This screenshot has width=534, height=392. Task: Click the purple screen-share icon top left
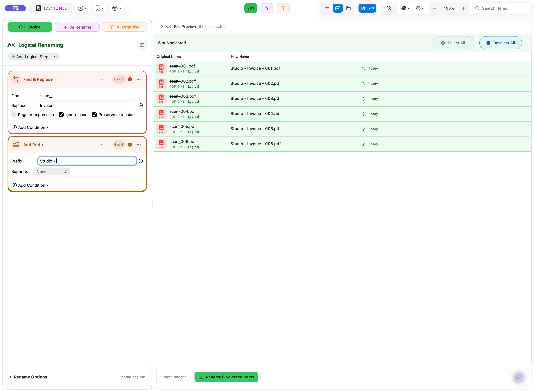coord(15,8)
